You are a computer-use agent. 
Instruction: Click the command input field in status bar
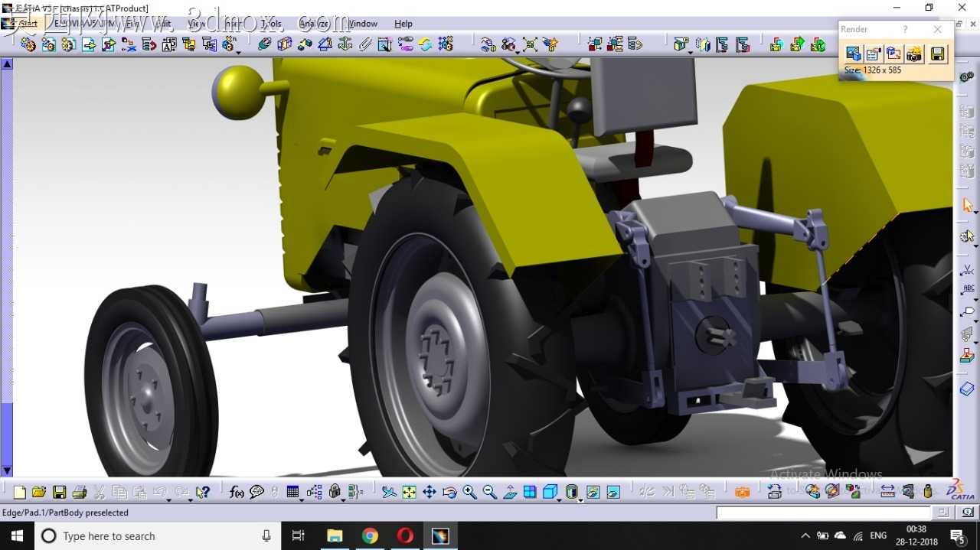[824, 513]
